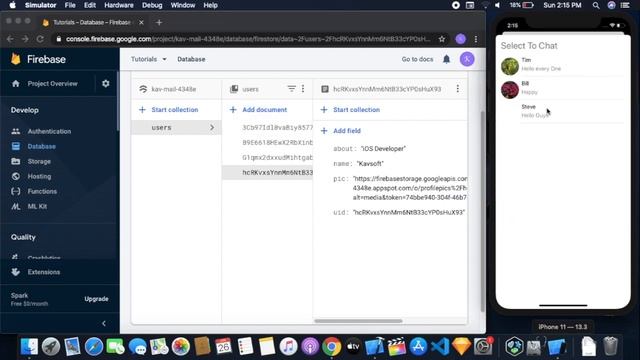Screen dimensions: 640x360
Task: Open Sketch from the dock
Action: coord(461,347)
